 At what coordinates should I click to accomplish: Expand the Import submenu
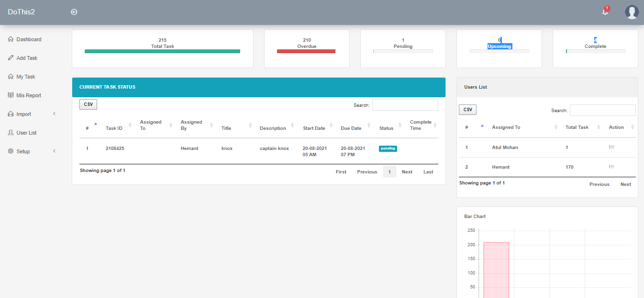pyautogui.click(x=24, y=114)
